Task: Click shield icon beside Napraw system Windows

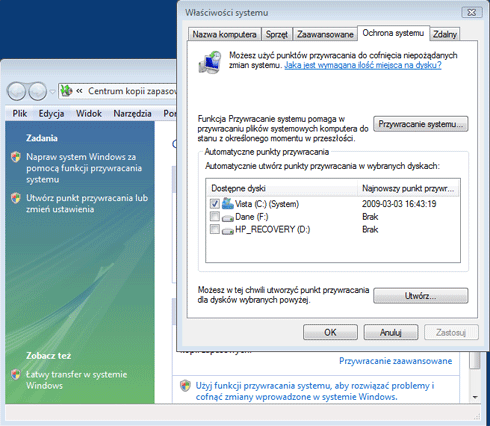Action: 16,157
